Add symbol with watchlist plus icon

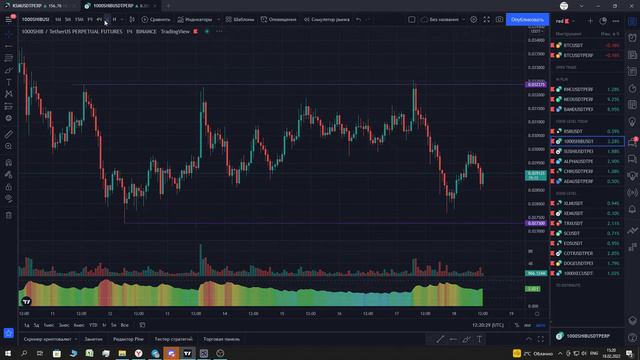tap(590, 21)
